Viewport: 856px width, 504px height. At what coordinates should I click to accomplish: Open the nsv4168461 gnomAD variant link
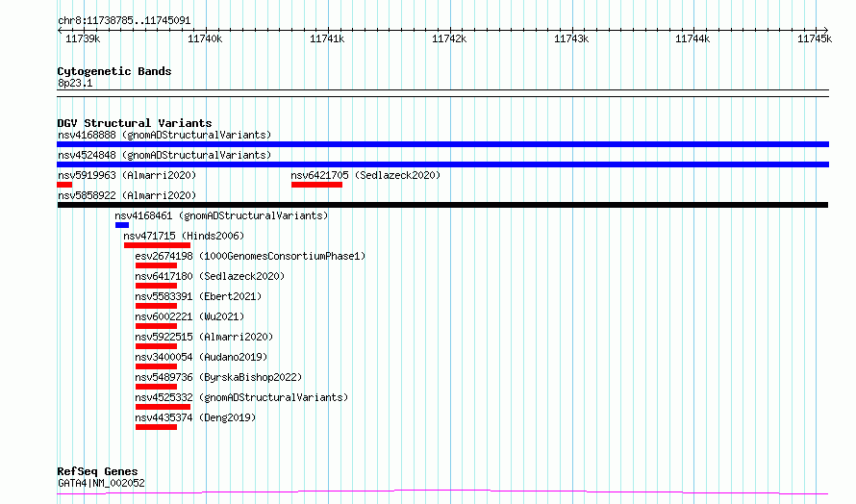pyautogui.click(x=221, y=215)
